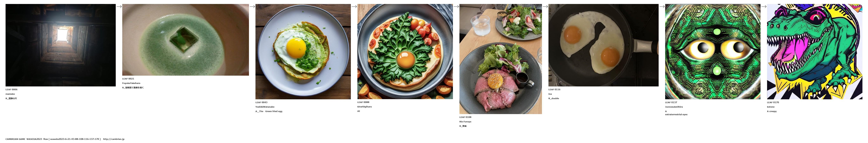Click the LEAF 0137 label
This screenshot has height=143, width=868.
(671, 102)
